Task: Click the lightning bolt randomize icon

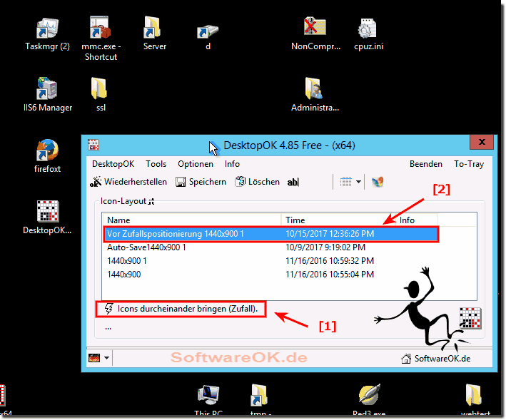Action: [108, 309]
